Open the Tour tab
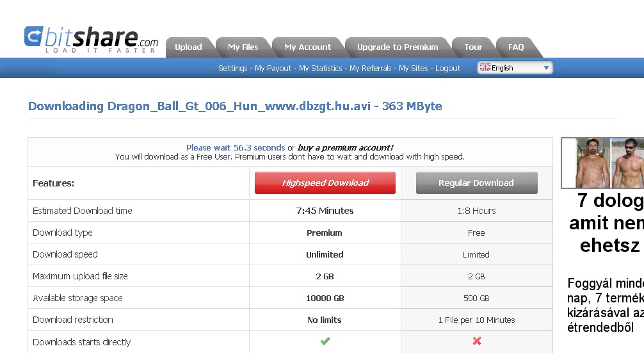This screenshot has width=644, height=353. point(473,47)
